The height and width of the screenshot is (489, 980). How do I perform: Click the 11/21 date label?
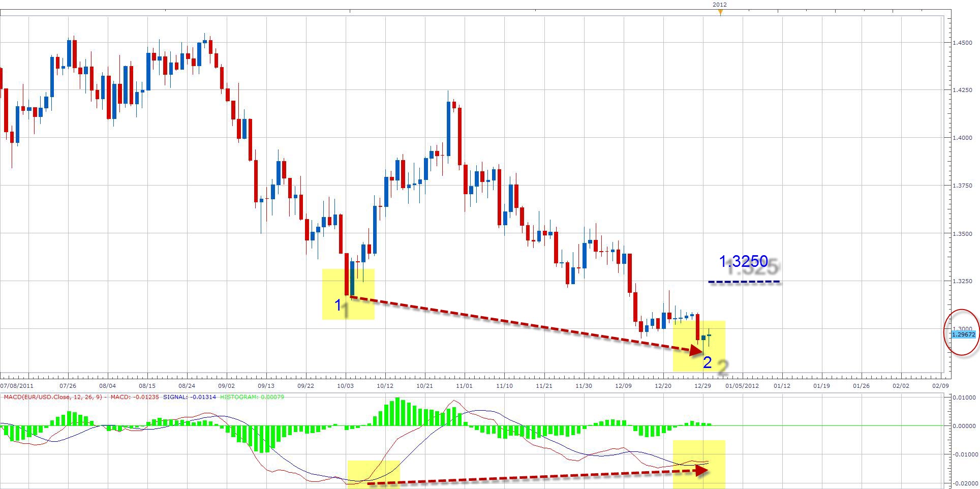544,386
